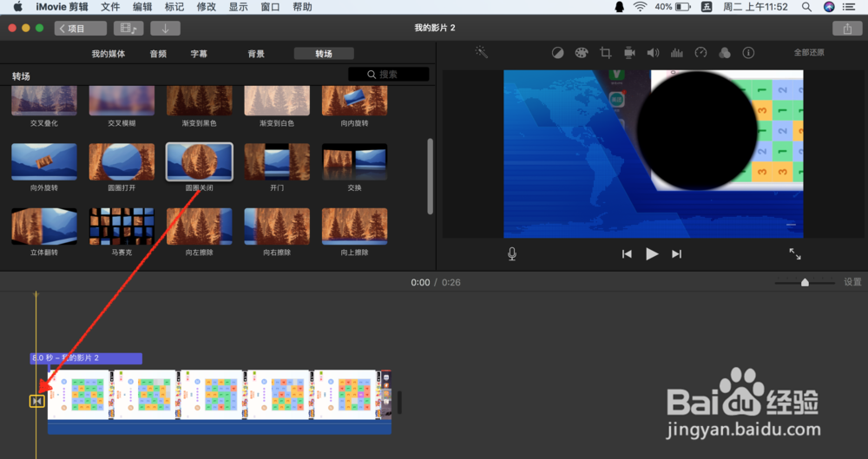Open the 窗口 menu
This screenshot has width=868, height=459.
[271, 7]
